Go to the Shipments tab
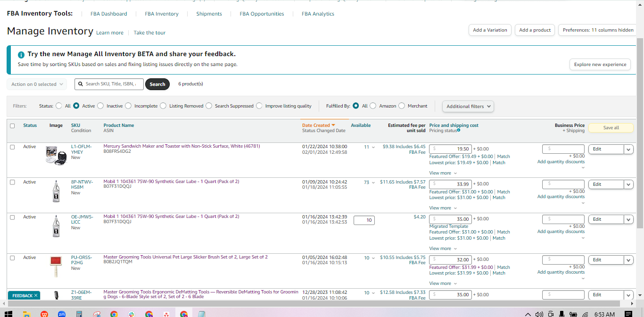 tap(209, 14)
